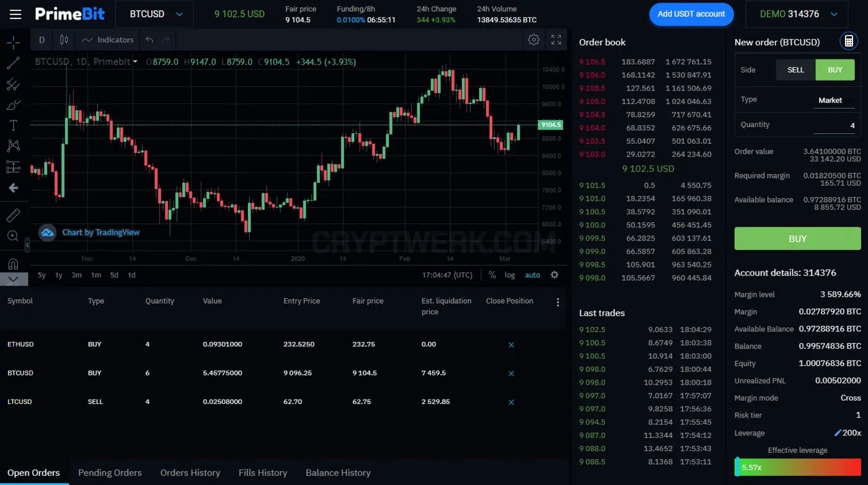This screenshot has height=485, width=868.
Task: Close the BTCUSD position
Action: (511, 374)
